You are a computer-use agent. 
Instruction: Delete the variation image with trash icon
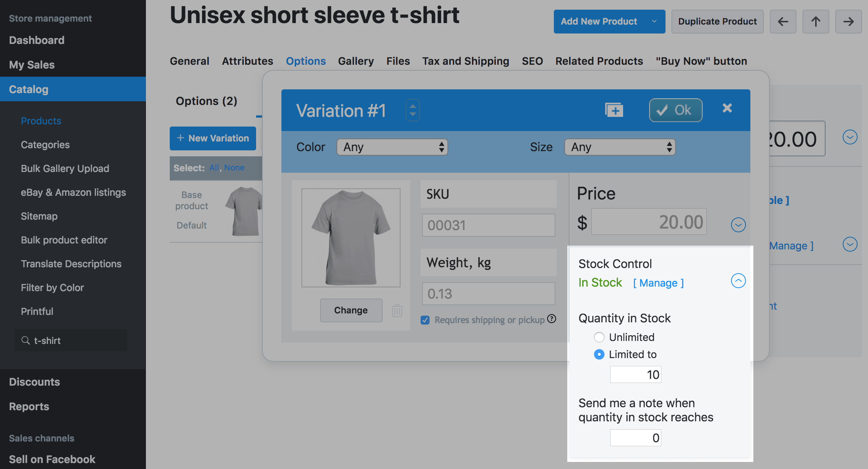pos(397,310)
